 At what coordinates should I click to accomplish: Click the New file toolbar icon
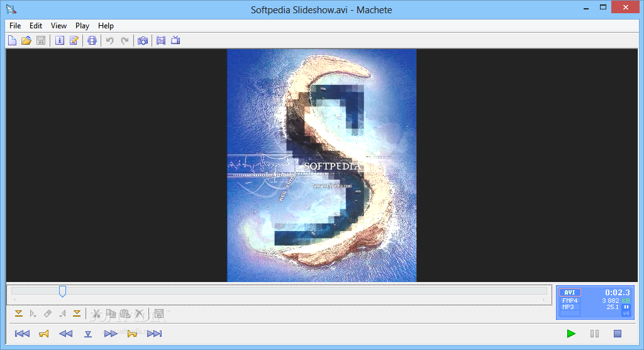[x=13, y=40]
